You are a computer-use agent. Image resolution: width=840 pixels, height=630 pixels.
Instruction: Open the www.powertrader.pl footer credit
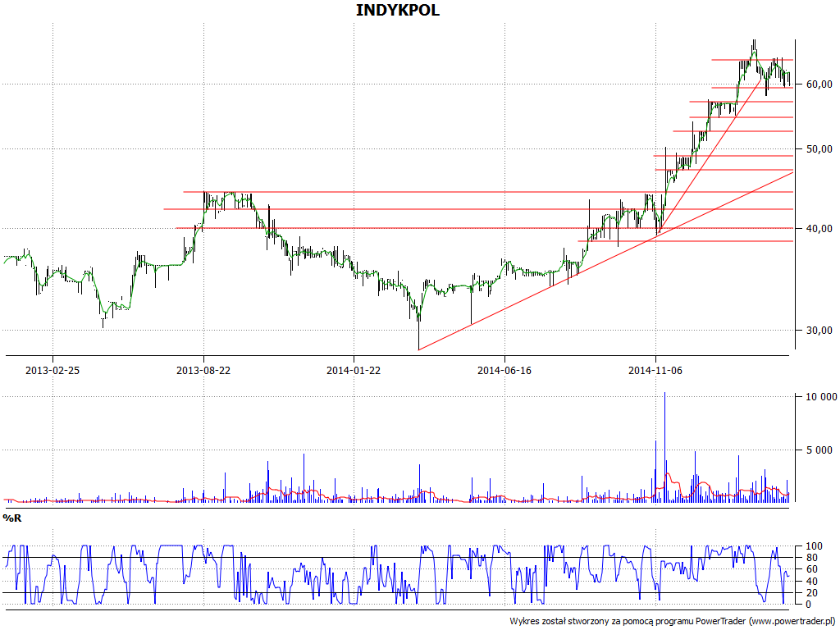coord(793,622)
